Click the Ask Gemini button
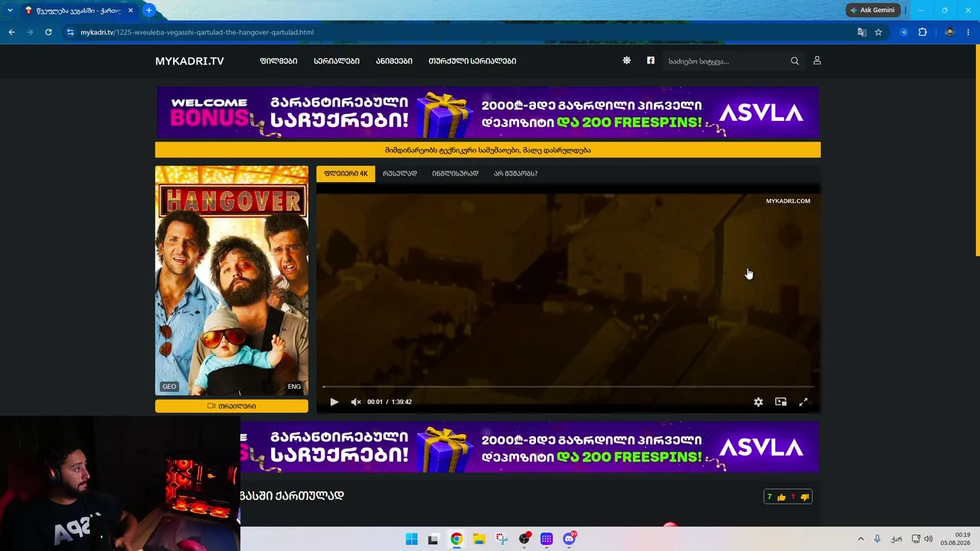 [x=873, y=10]
